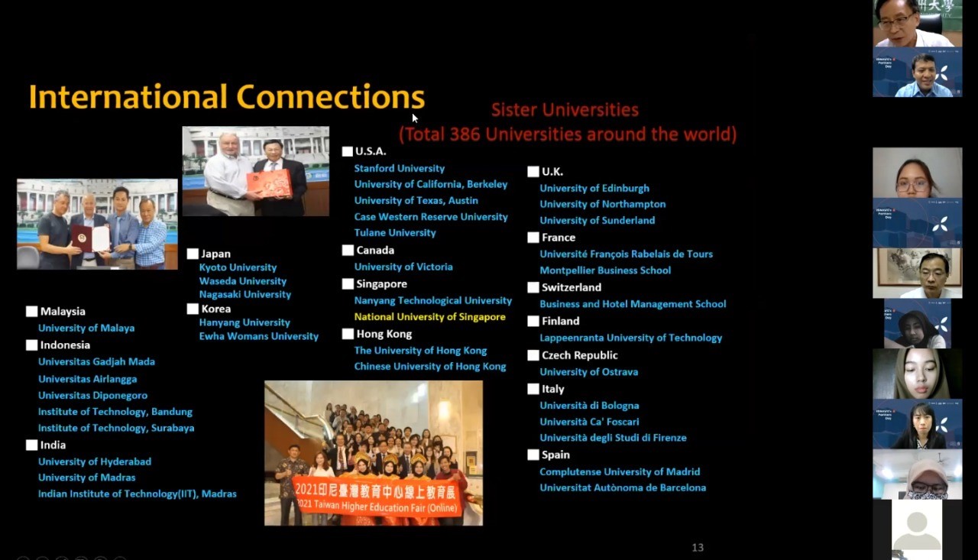Click Universitat Autònoma de Barcelona
This screenshot has height=560, width=978.
tap(623, 487)
